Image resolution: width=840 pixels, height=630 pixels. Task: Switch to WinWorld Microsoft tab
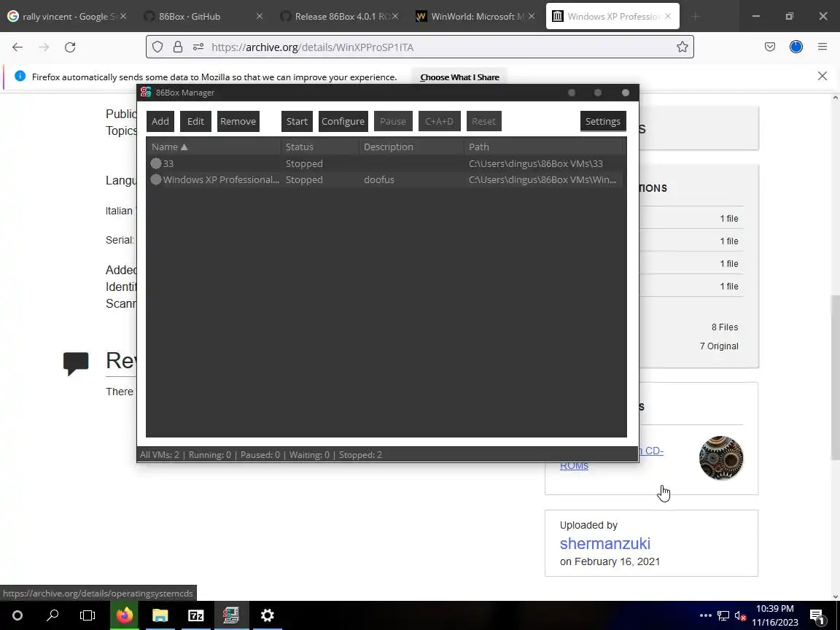coord(475,17)
